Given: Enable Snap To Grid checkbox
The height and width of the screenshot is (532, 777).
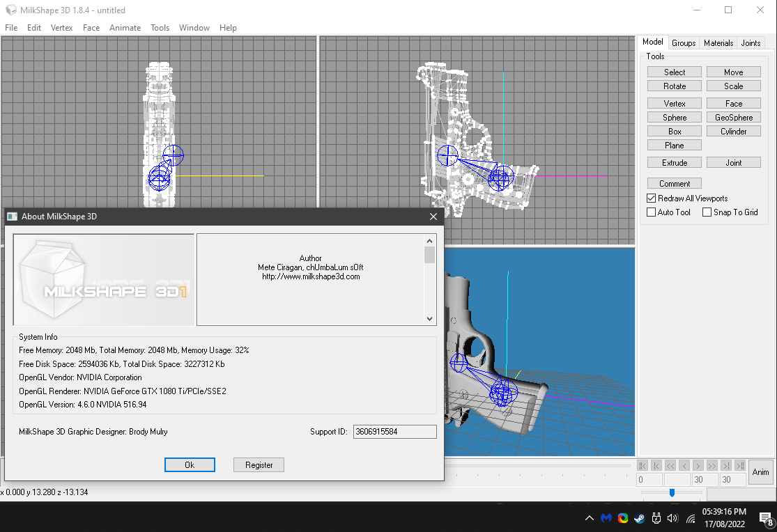Looking at the screenshot, I should [x=707, y=212].
